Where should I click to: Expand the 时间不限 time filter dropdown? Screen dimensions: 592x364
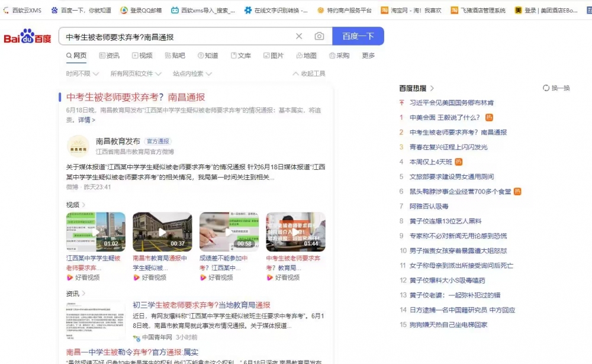pos(82,73)
